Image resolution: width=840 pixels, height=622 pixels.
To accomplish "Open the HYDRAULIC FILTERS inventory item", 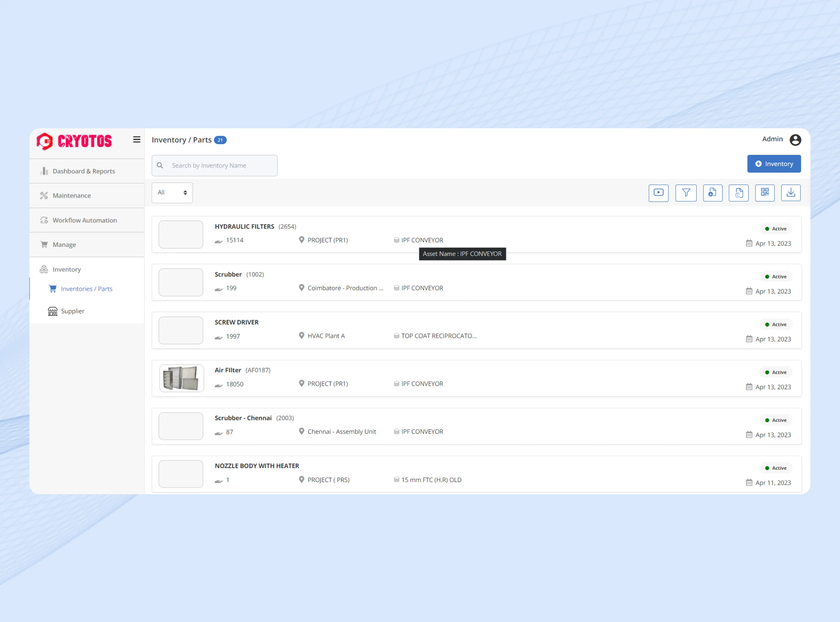I will 244,226.
